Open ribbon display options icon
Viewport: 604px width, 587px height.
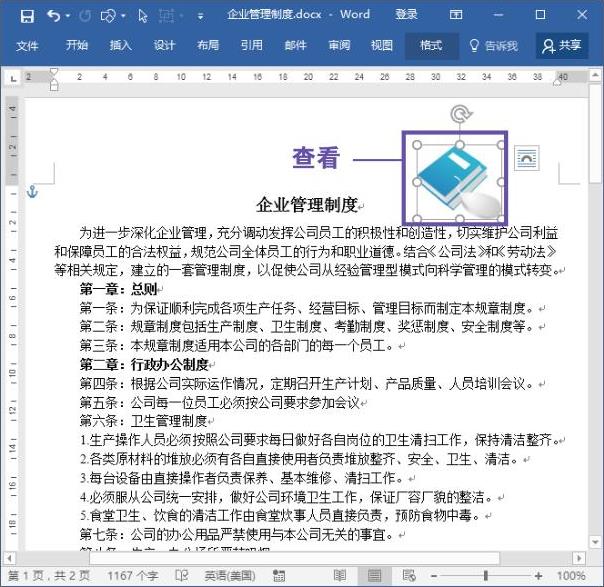pos(456,15)
